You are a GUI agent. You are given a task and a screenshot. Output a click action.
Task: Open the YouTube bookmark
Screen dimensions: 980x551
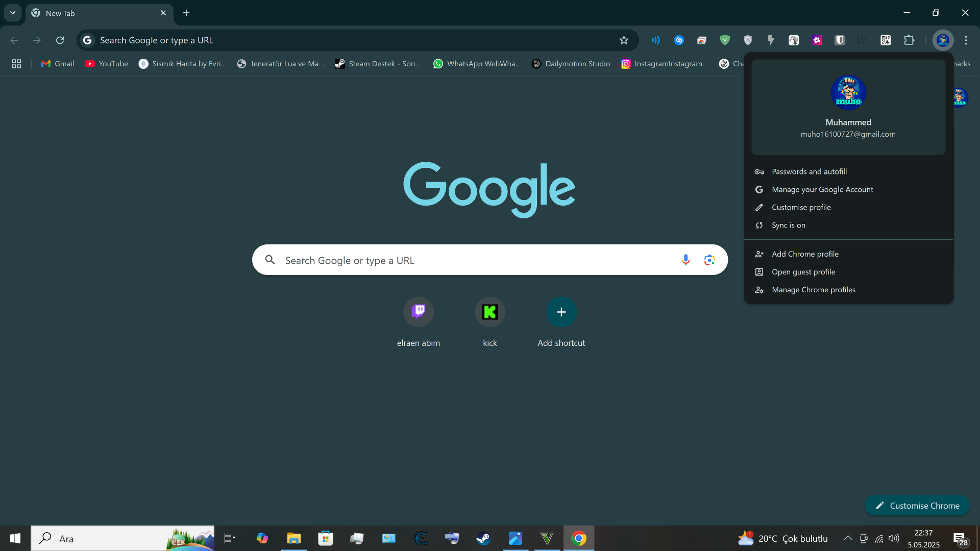click(x=107, y=64)
